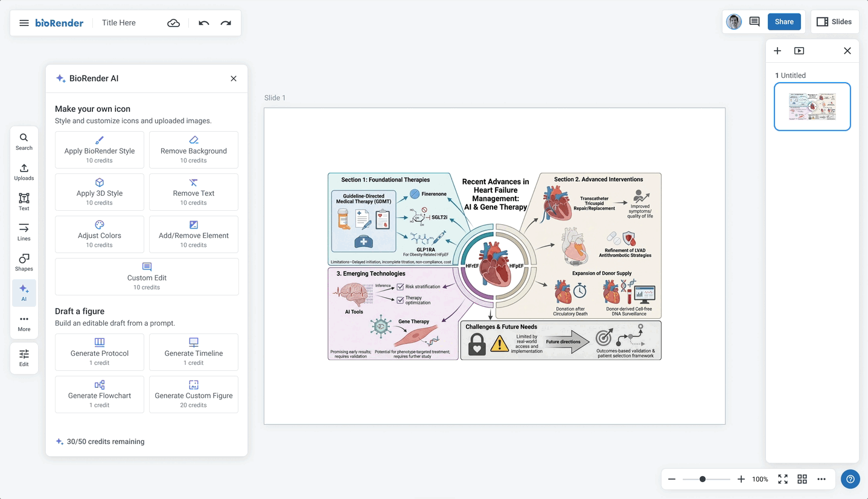Redo the last action

coord(226,23)
